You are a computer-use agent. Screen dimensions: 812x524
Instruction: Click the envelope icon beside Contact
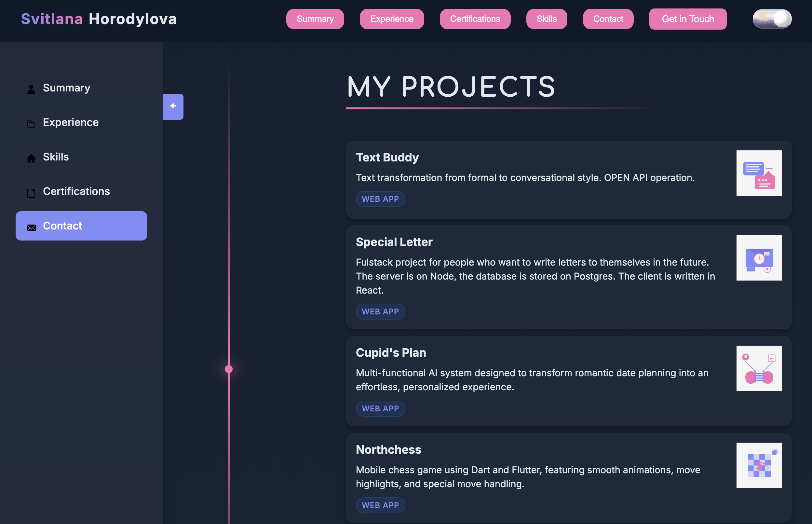pos(31,228)
